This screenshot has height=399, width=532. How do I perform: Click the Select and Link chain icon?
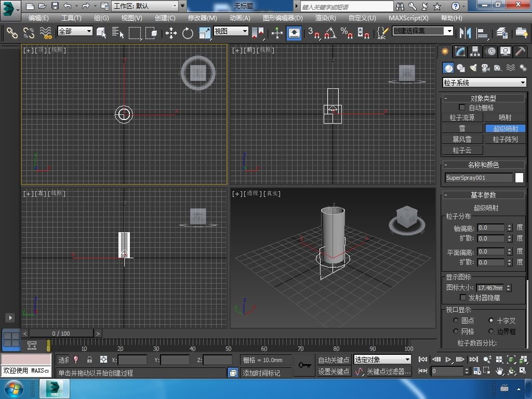12,33
